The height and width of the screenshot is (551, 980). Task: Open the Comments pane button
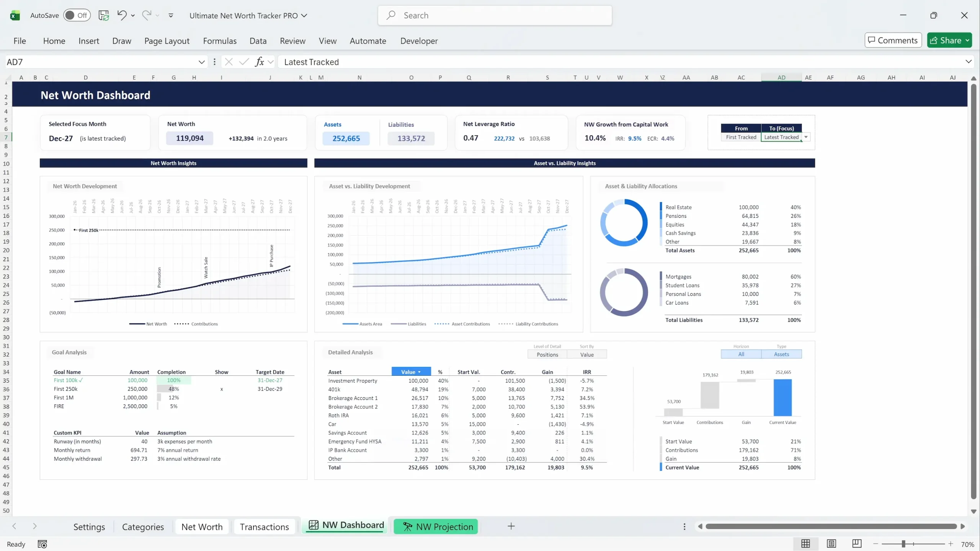893,40
